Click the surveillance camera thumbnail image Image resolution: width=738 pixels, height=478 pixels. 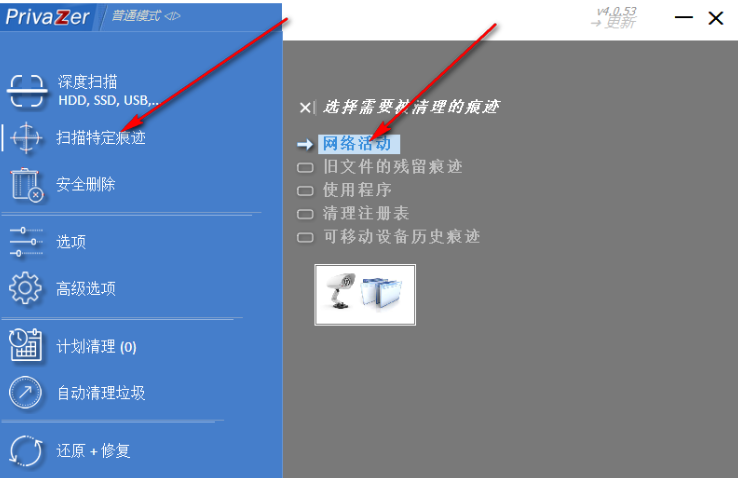click(365, 295)
